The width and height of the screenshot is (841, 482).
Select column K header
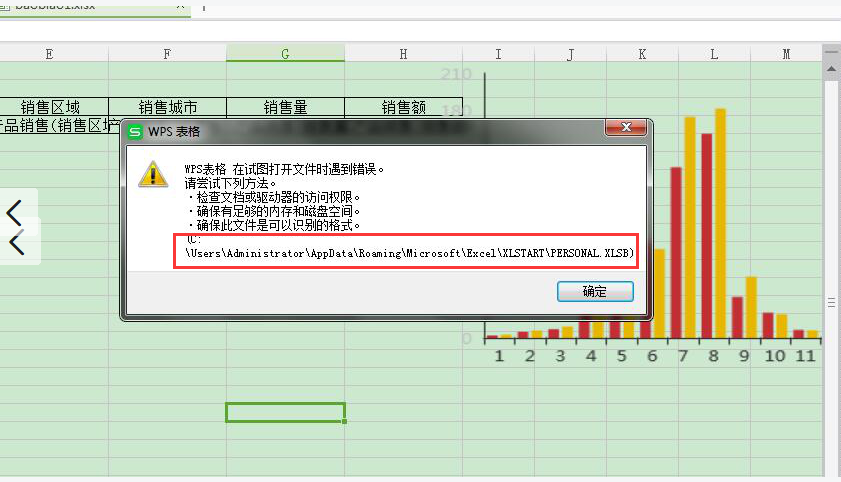[642, 54]
